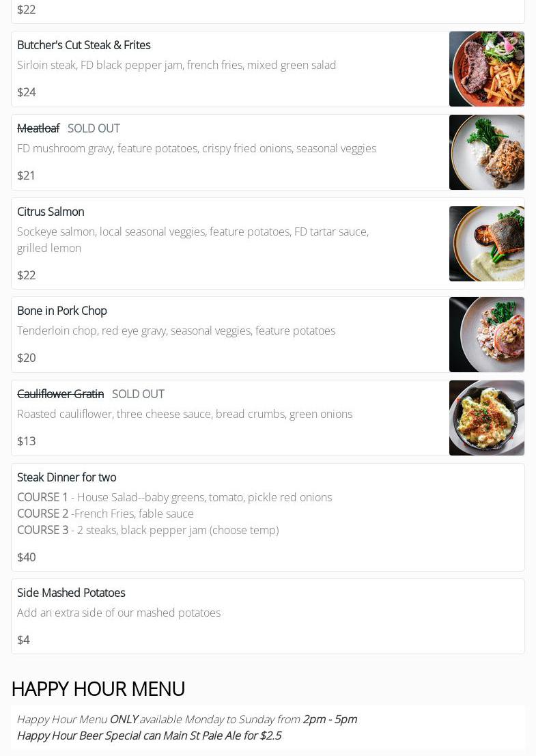This screenshot has height=756, width=536.
Task: Open the Bone in Pork Chop photo
Action: (486, 335)
